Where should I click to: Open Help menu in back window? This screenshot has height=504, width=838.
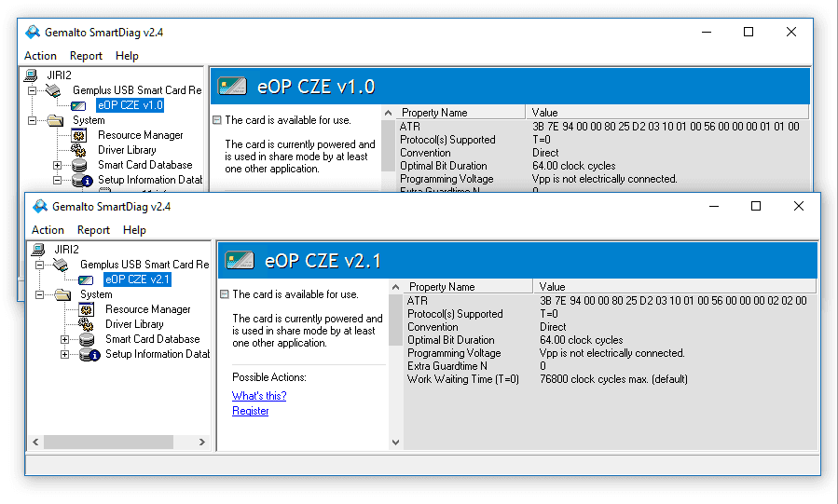(127, 56)
